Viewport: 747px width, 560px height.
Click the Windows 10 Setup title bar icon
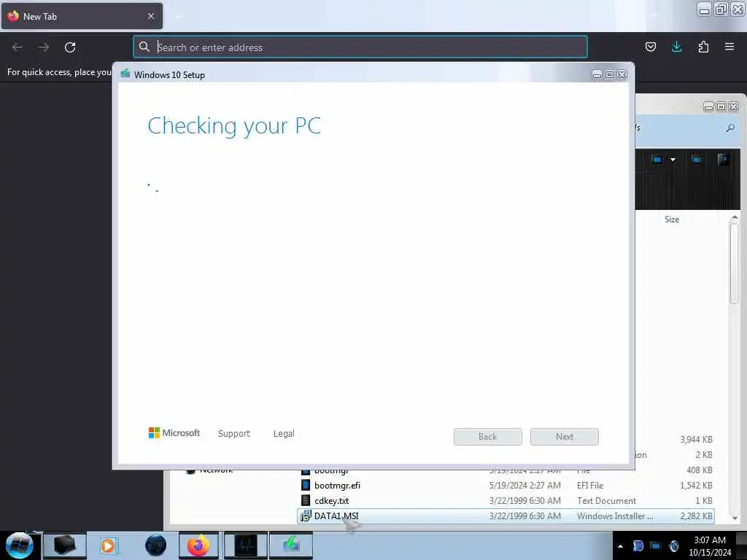(x=125, y=74)
